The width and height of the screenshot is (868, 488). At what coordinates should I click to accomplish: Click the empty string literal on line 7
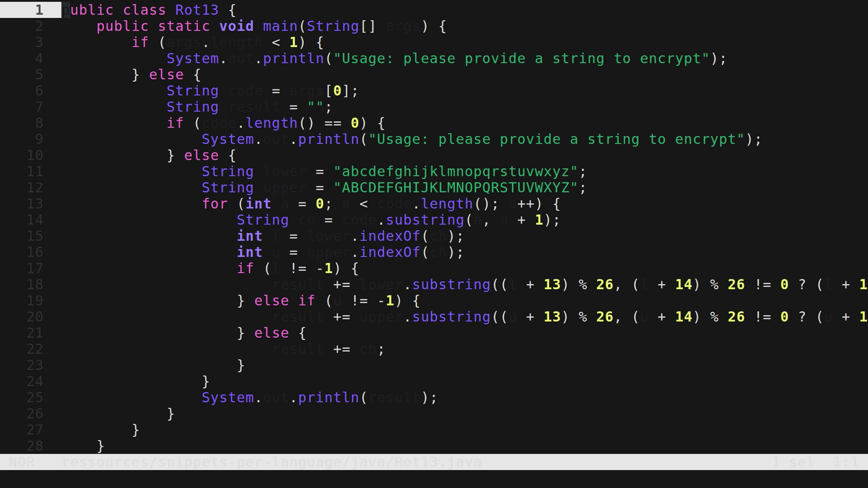pos(316,107)
